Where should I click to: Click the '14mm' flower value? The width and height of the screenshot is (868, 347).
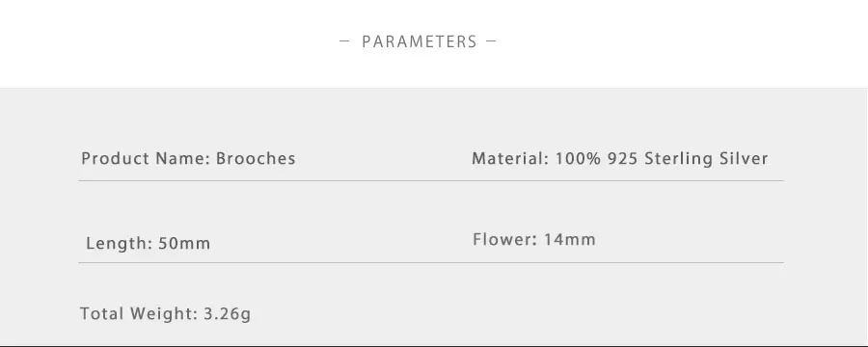tap(570, 240)
